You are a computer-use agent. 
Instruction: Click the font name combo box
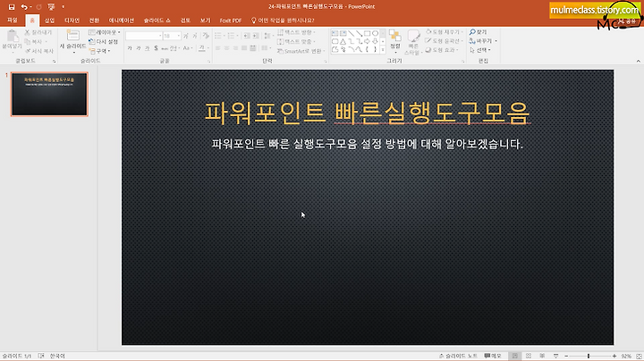click(x=144, y=36)
